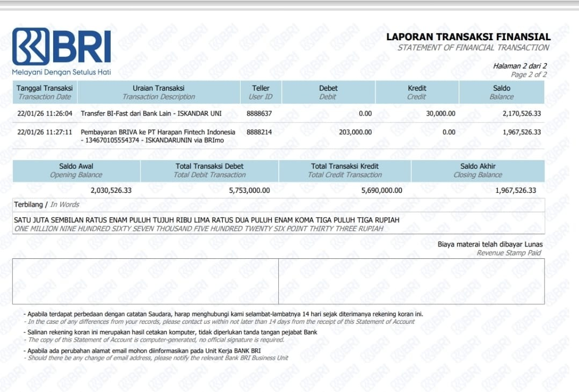Select the tagline 'Melayani Dengan Setulus Hati'
579x392 pixels.
coord(61,72)
